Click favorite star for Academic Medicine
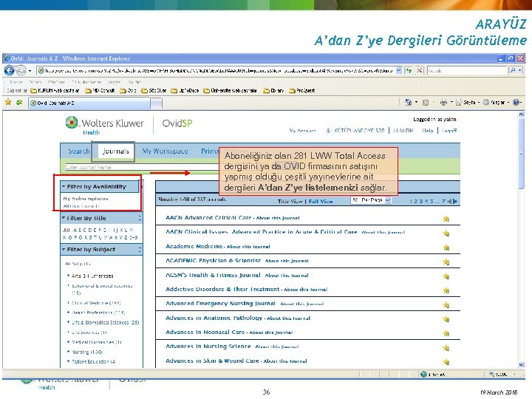 [x=446, y=248]
